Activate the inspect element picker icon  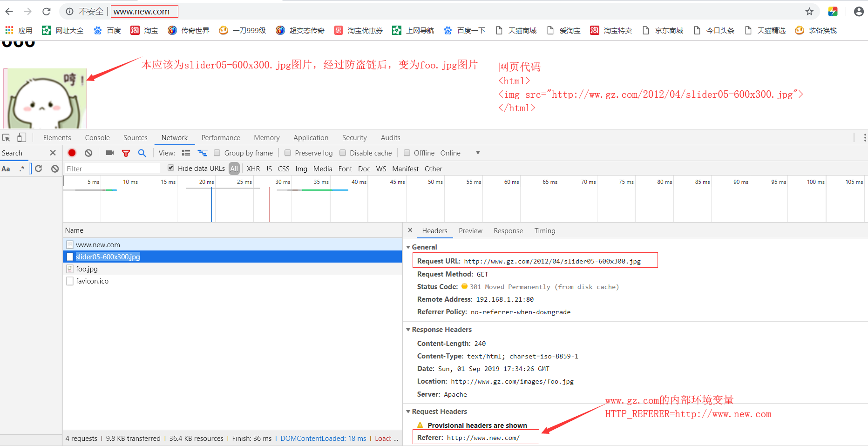pyautogui.click(x=7, y=138)
